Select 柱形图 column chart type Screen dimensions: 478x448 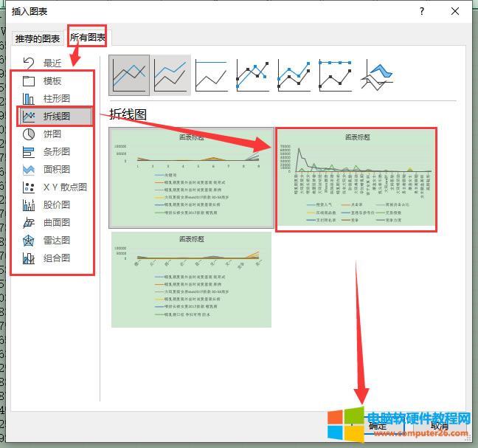tap(55, 99)
